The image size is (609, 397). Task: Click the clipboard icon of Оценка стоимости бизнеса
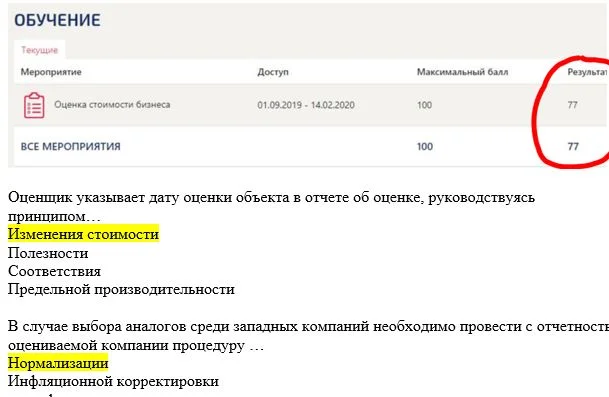34,105
